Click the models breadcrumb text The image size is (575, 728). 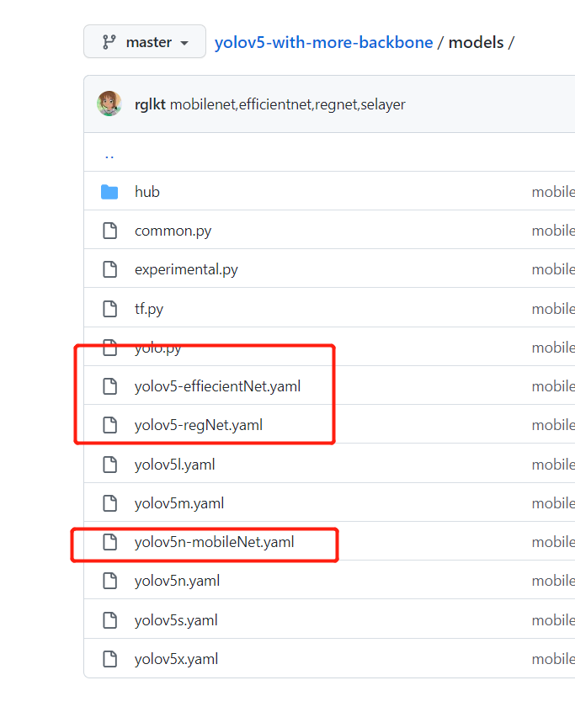(476, 43)
